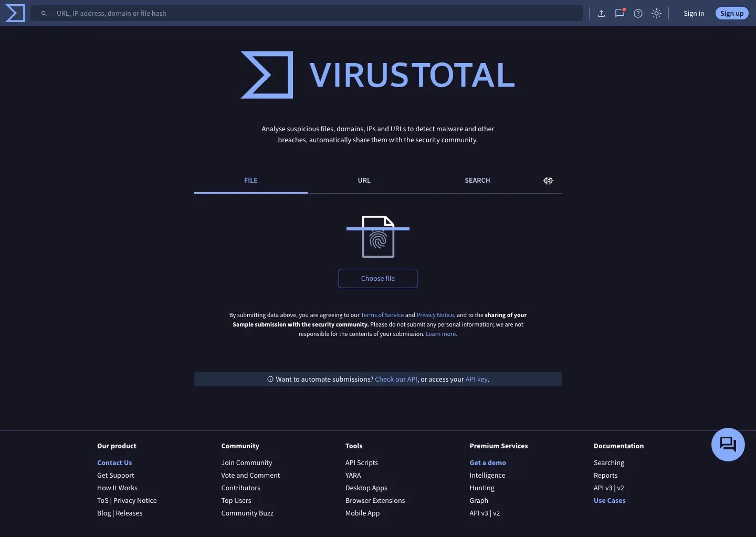The image size is (756, 537).
Task: Open Reports documentation link
Action: tap(605, 476)
